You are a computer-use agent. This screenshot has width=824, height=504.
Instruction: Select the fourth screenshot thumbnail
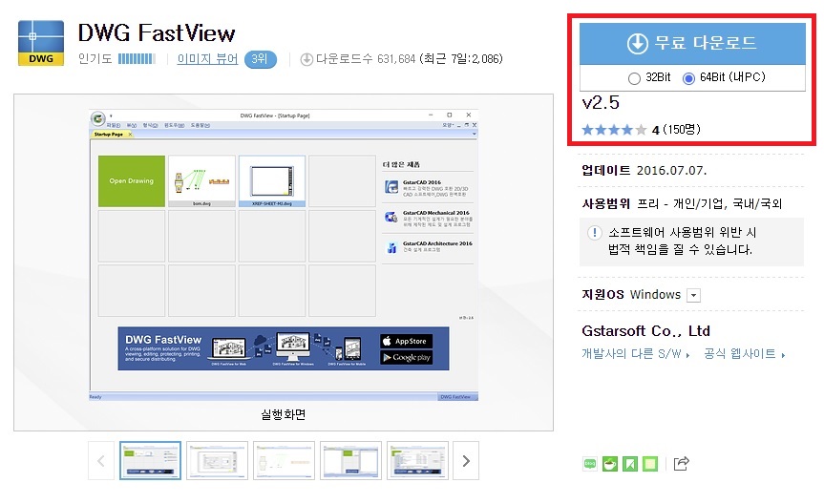tap(350, 460)
